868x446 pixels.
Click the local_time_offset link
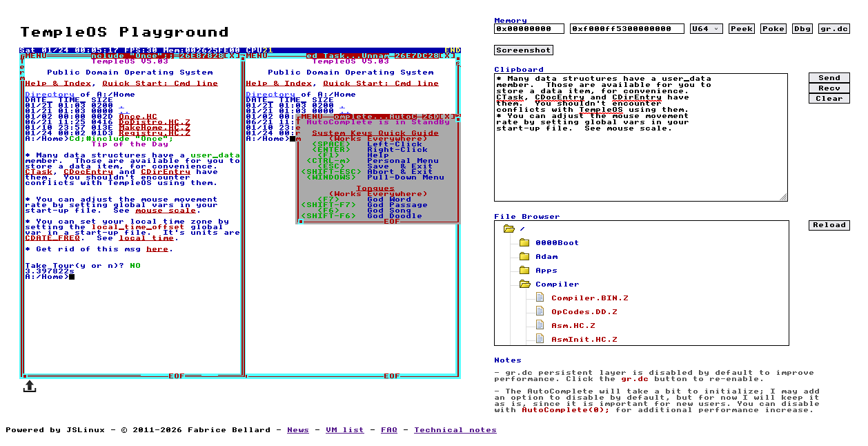click(x=138, y=227)
